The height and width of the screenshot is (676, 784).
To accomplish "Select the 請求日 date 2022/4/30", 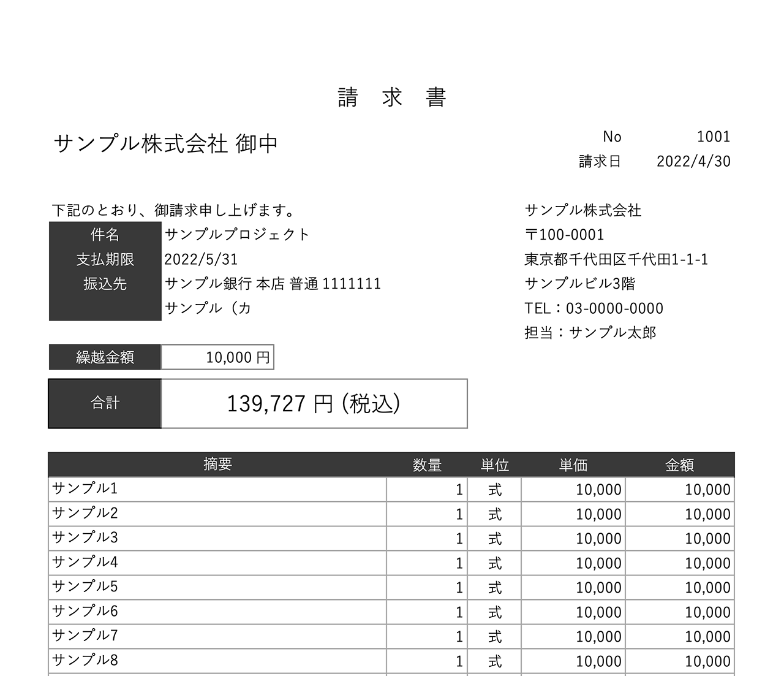I will click(693, 161).
